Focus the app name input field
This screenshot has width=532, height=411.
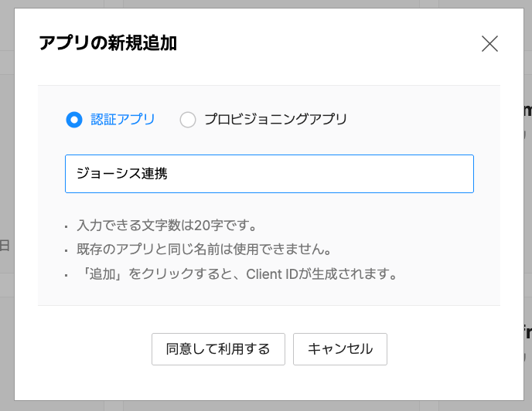269,174
